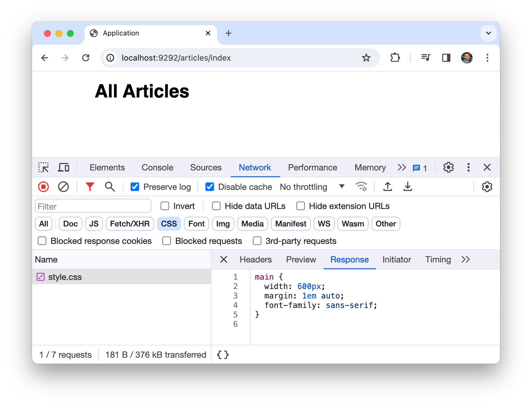Open the network conditions wifi icon
The height and width of the screenshot is (406, 532).
(361, 187)
